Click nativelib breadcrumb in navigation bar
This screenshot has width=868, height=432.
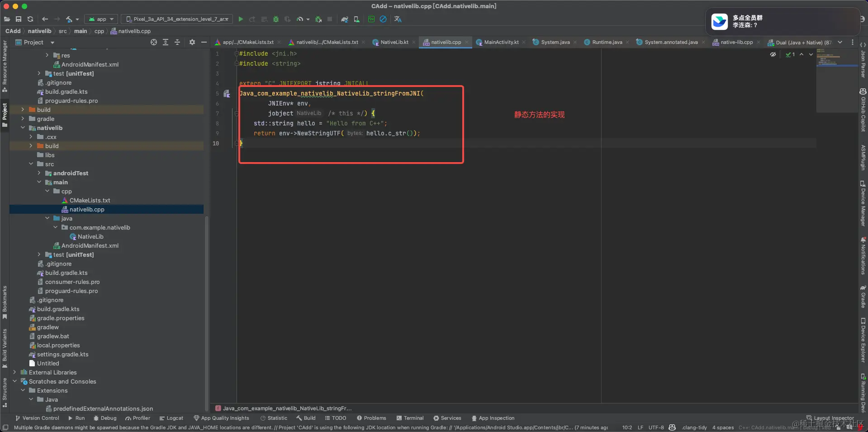39,31
